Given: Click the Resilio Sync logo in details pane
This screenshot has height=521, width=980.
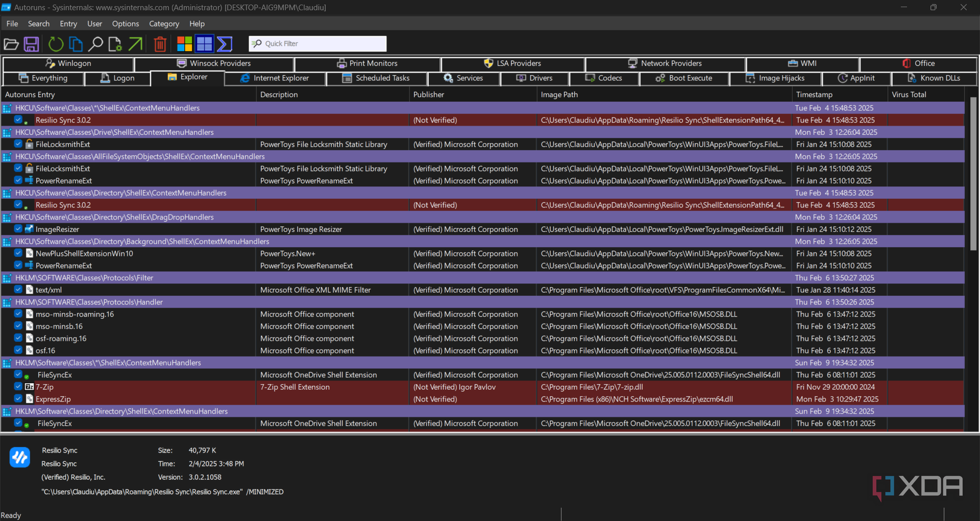Looking at the screenshot, I should (x=20, y=457).
